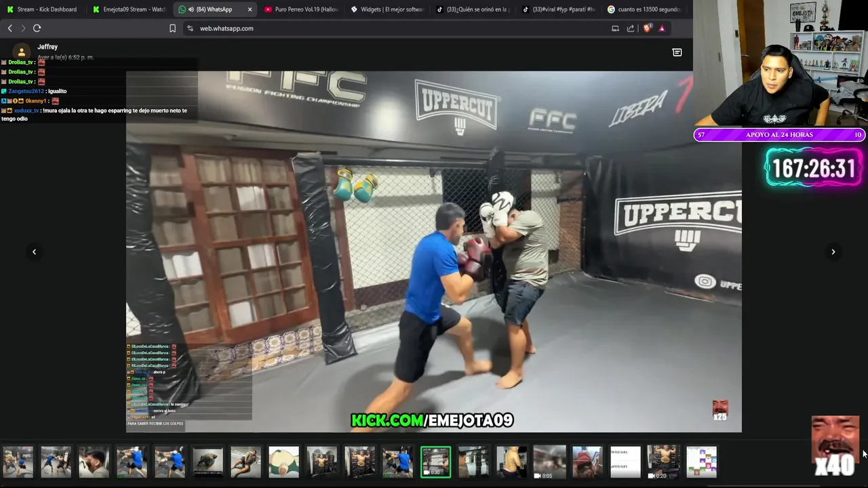Image resolution: width=868 pixels, height=488 pixels.
Task: Open the Brave Rewards triangle icon
Action: click(x=662, y=28)
